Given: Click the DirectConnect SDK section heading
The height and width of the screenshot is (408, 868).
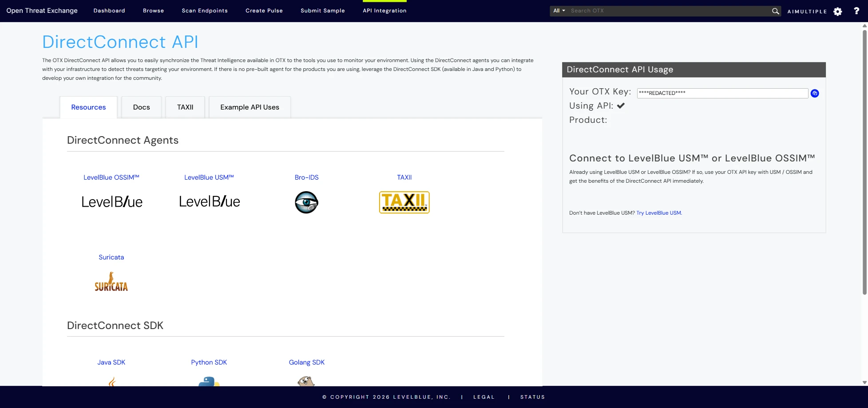Looking at the screenshot, I should (x=115, y=326).
